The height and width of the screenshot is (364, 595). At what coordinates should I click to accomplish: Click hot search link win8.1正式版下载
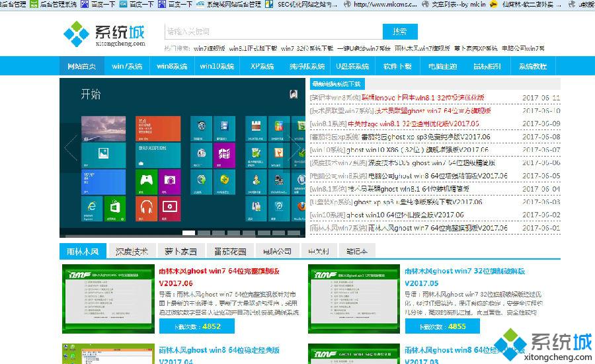click(x=253, y=48)
